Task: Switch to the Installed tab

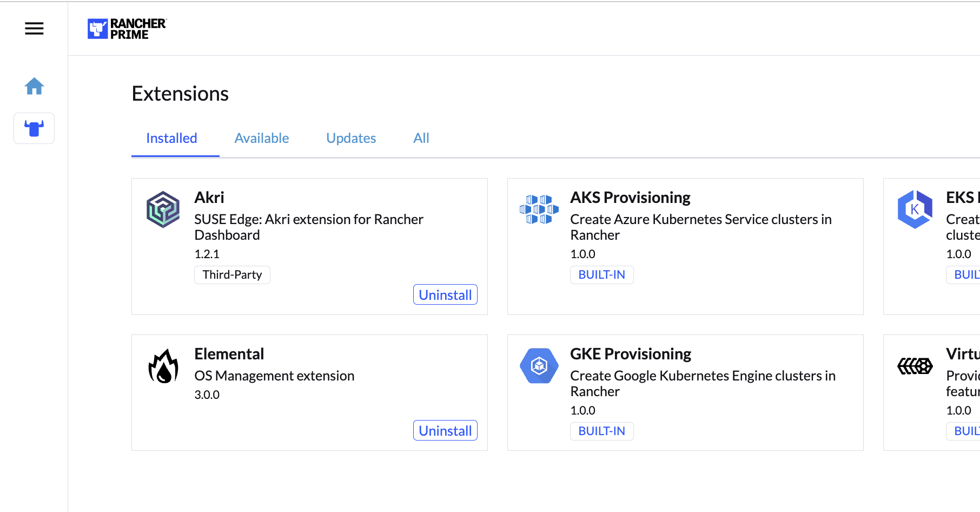Action: coord(171,138)
